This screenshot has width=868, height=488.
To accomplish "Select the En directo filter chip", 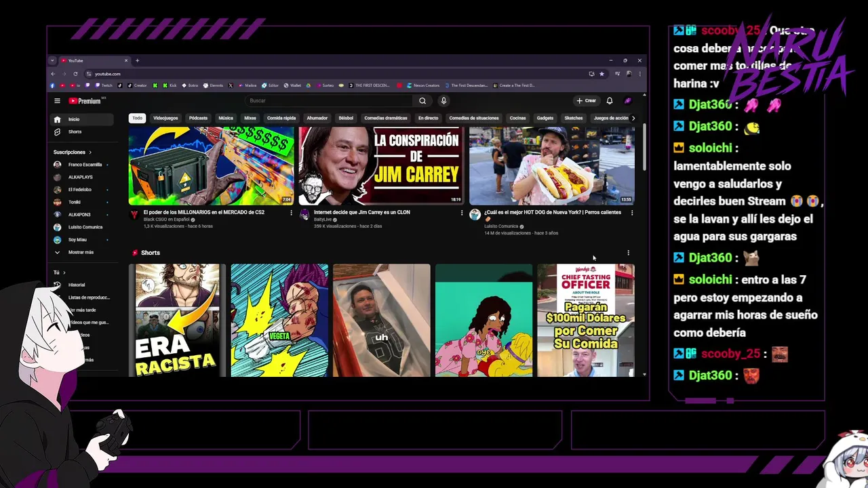I will click(x=428, y=118).
